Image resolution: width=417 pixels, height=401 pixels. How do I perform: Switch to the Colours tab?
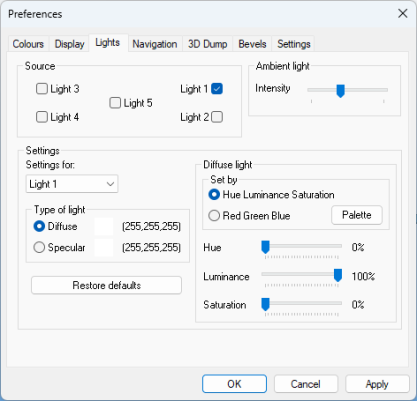tap(28, 44)
